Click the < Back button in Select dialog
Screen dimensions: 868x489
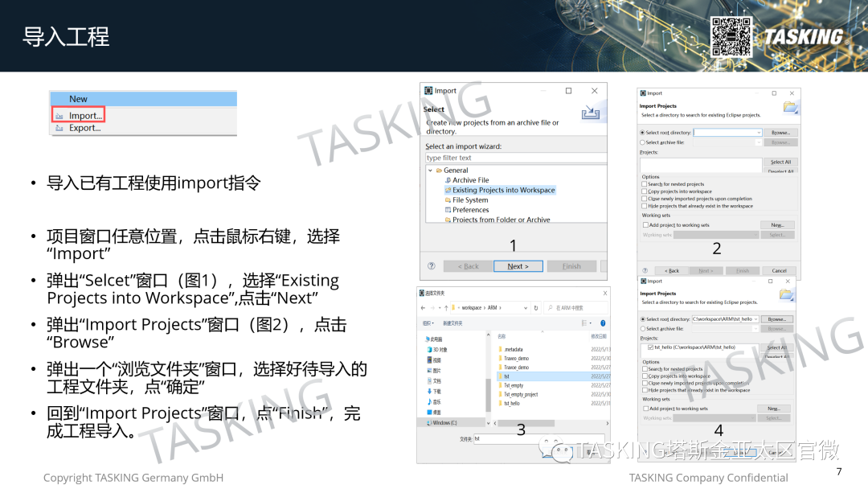468,266
